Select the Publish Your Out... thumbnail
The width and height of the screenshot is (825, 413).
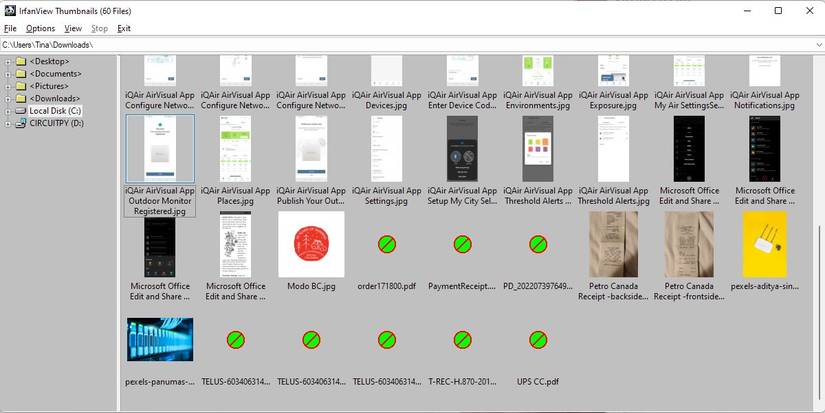[x=311, y=149]
